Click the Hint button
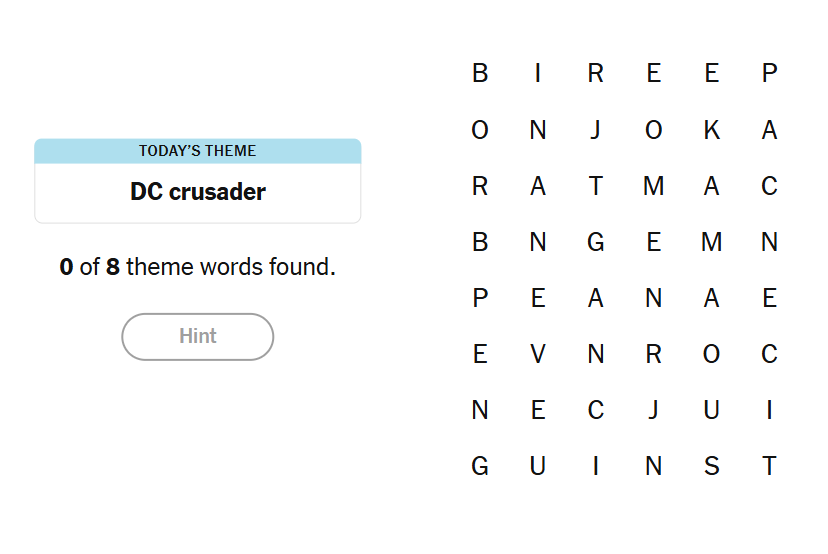 click(198, 337)
